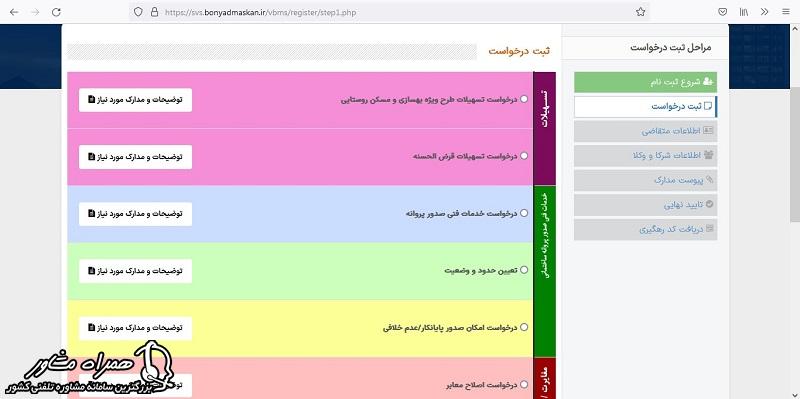Bookmark this page with the star icon

point(641,12)
